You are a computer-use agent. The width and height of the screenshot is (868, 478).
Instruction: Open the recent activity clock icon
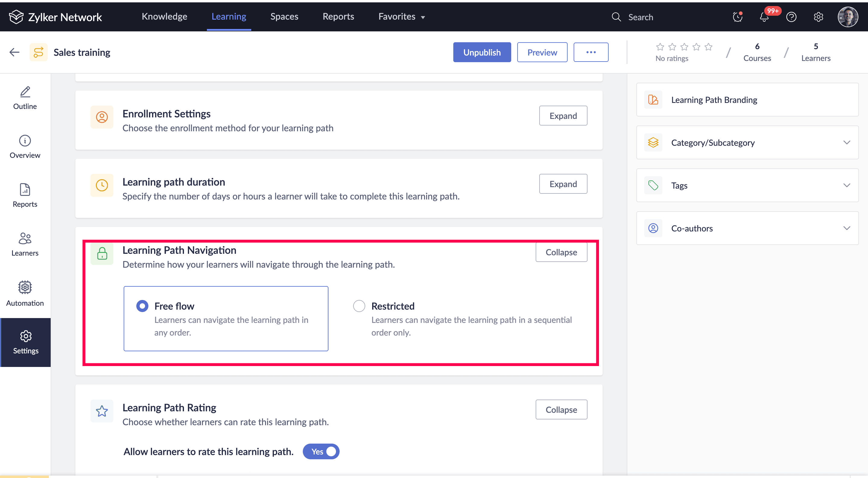click(x=737, y=17)
